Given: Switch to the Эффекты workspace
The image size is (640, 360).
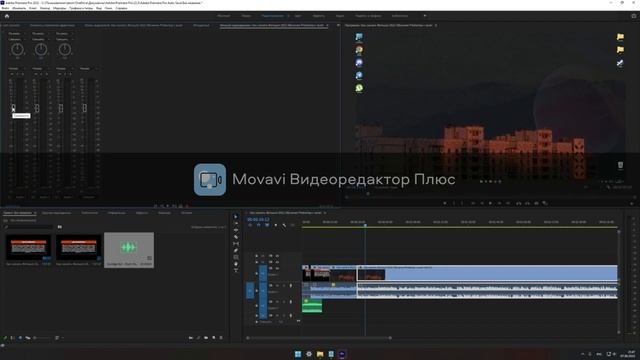Looking at the screenshot, I should pos(319,16).
